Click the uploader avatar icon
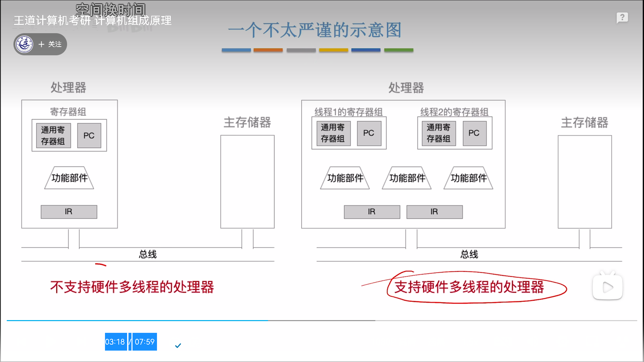 (x=24, y=44)
